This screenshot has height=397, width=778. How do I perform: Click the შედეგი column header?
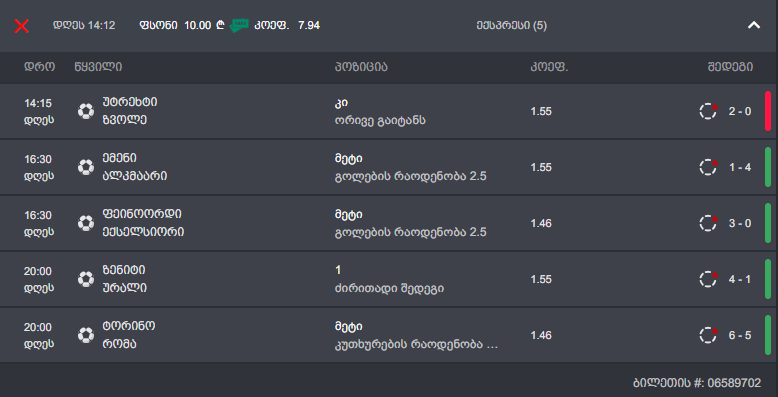click(730, 67)
